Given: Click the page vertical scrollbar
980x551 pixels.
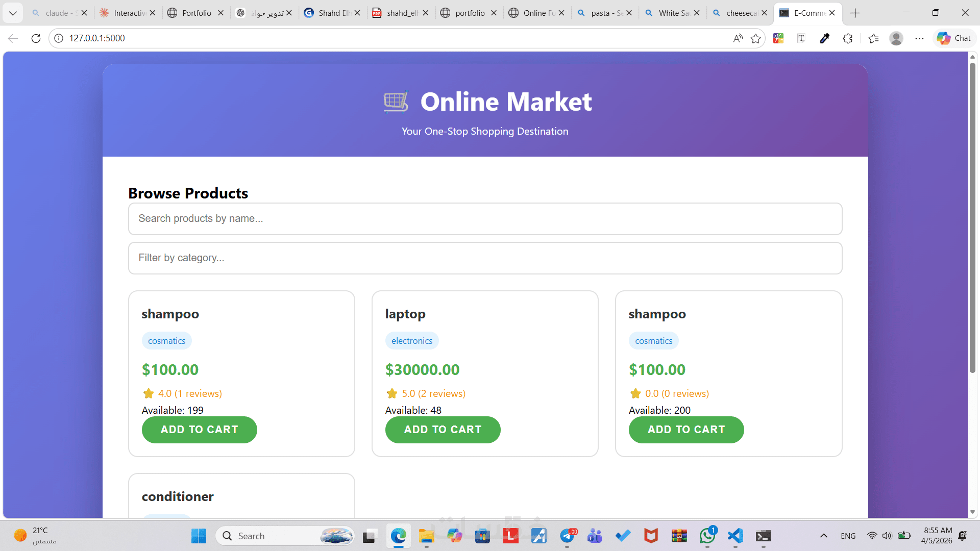Looking at the screenshot, I should click(972, 285).
